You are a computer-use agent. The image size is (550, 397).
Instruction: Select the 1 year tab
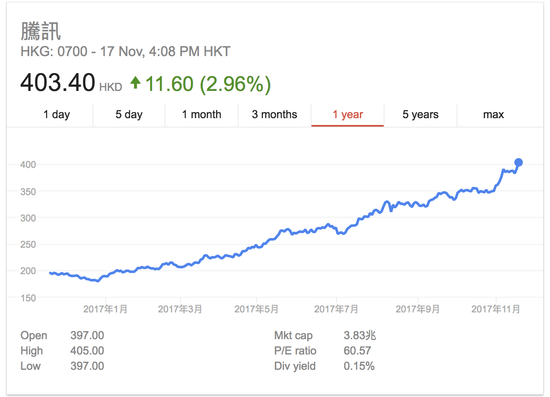(x=348, y=114)
